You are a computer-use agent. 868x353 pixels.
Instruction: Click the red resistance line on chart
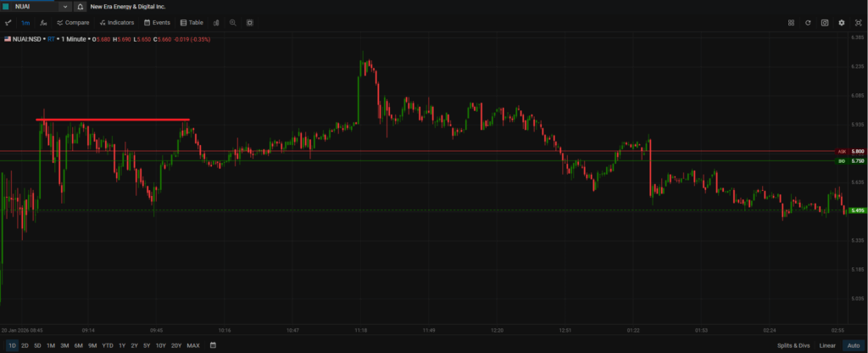click(x=112, y=120)
